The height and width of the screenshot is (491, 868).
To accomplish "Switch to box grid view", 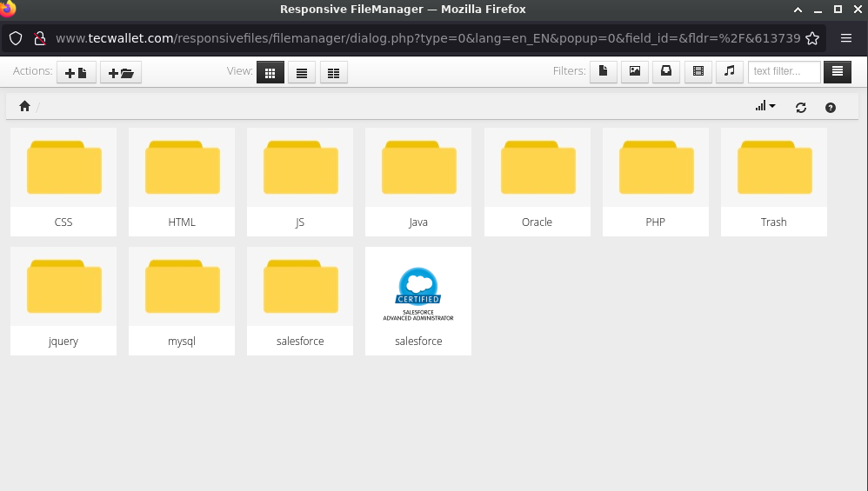I will click(x=270, y=72).
